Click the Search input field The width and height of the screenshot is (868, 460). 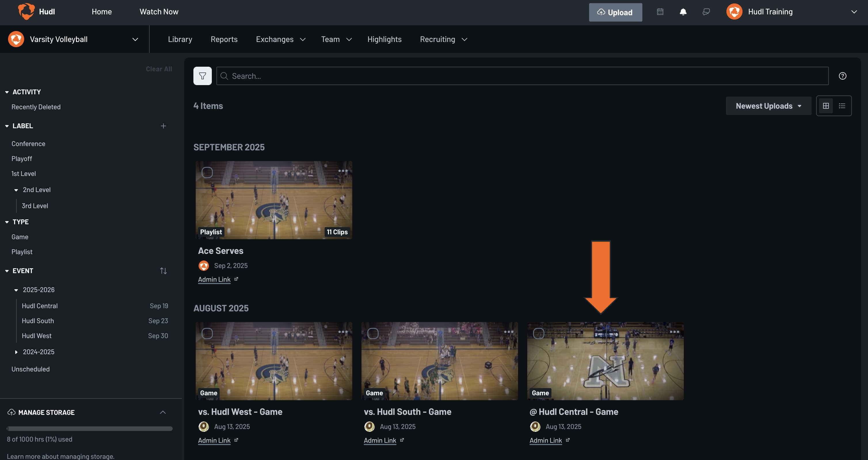pyautogui.click(x=522, y=76)
